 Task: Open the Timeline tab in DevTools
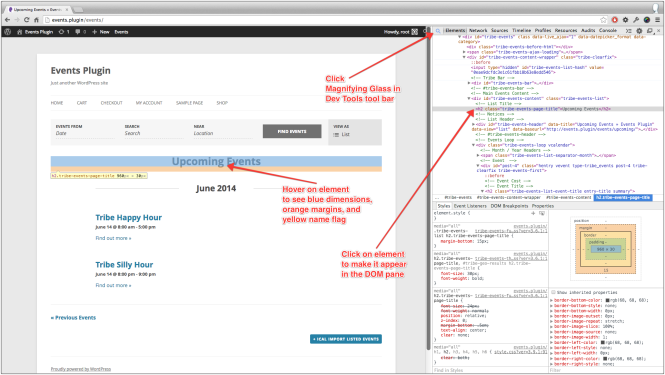(521, 31)
